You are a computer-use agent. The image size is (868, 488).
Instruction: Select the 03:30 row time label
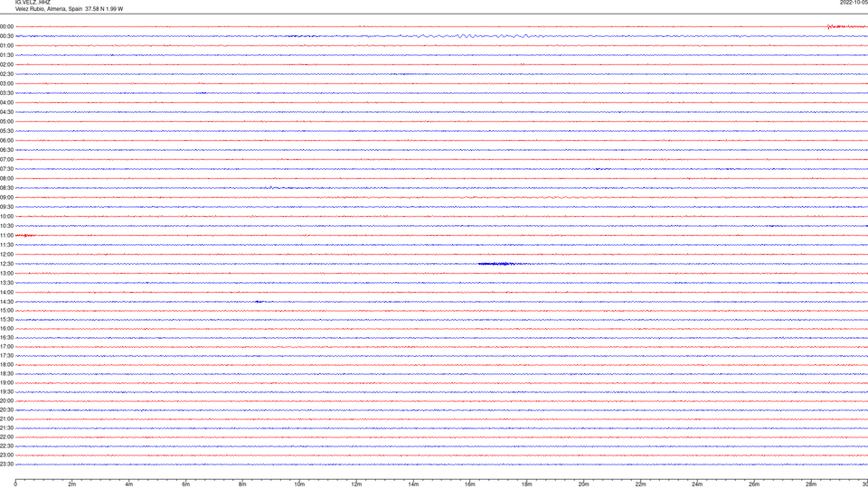pyautogui.click(x=6, y=93)
